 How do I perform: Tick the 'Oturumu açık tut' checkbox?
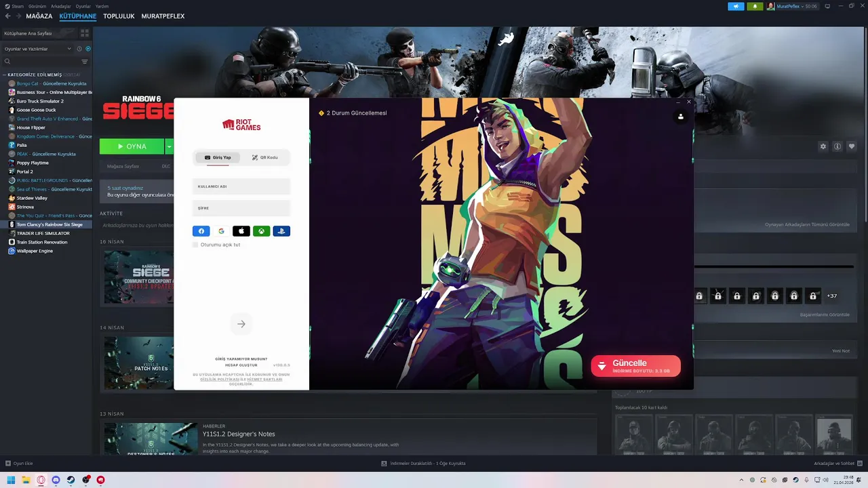195,245
